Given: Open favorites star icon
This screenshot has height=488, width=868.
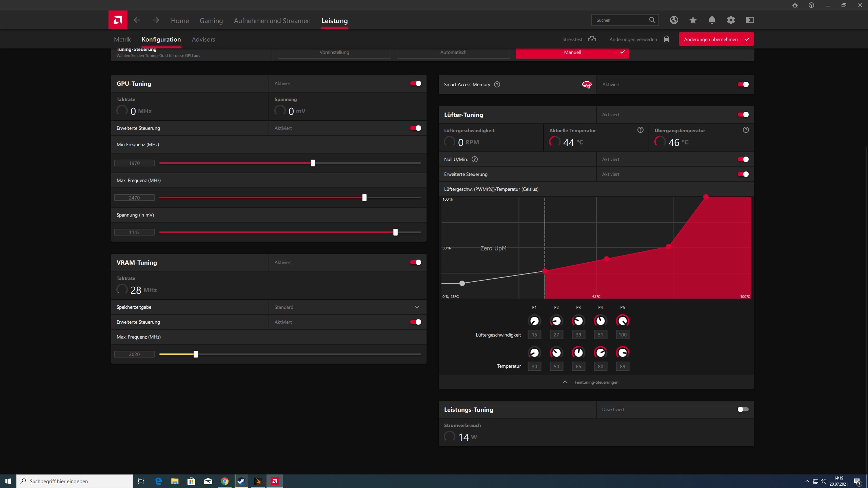Looking at the screenshot, I should (x=693, y=20).
